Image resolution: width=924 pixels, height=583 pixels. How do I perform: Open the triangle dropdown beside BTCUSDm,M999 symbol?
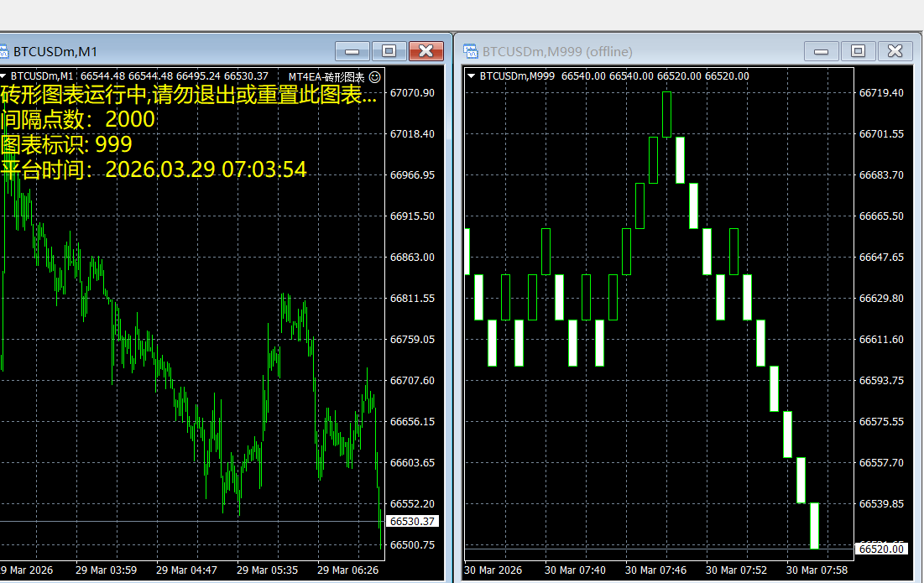point(471,76)
